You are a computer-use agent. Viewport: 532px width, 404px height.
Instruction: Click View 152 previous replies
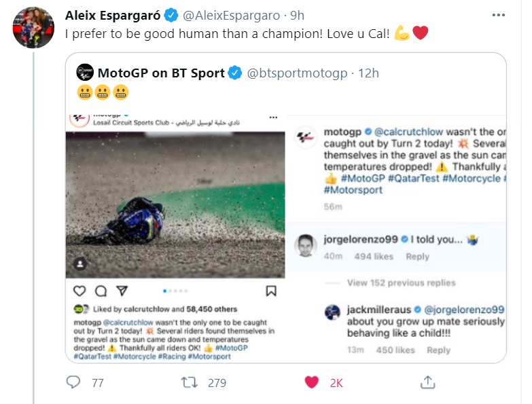click(401, 282)
